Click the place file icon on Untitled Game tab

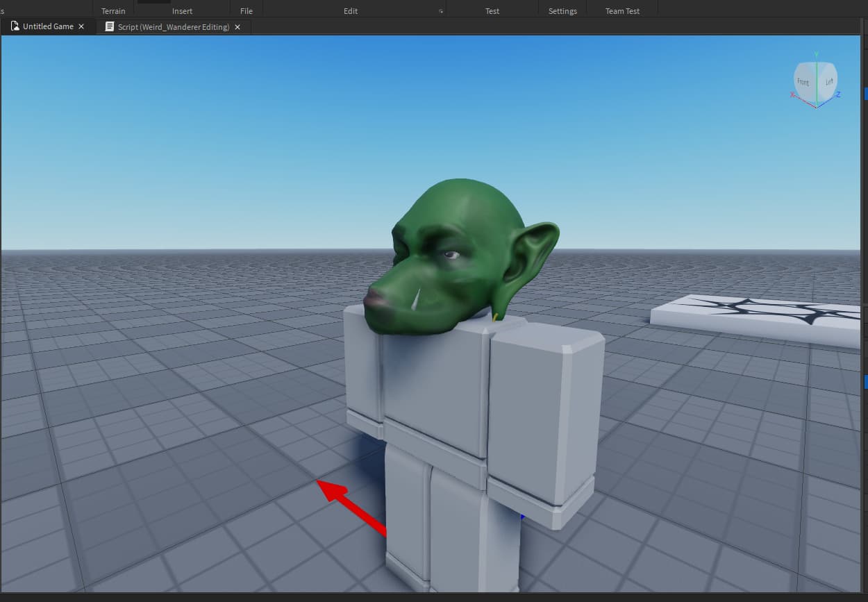click(14, 26)
